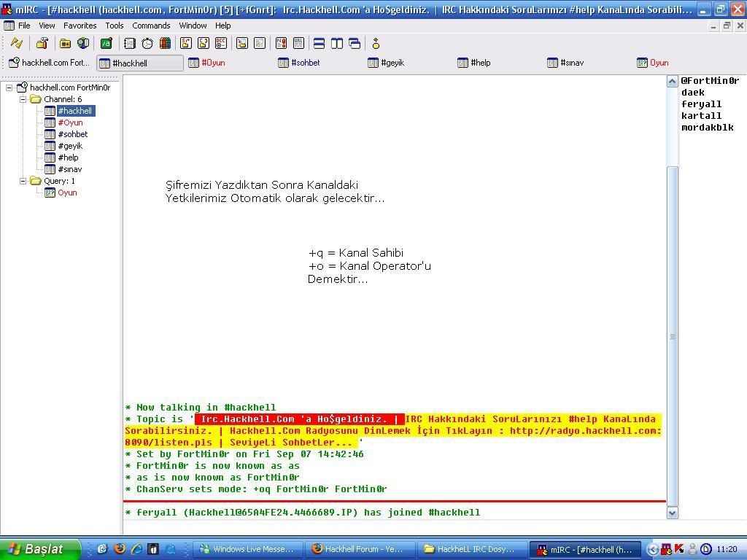
Task: Open the Favorites menu
Action: click(x=80, y=26)
